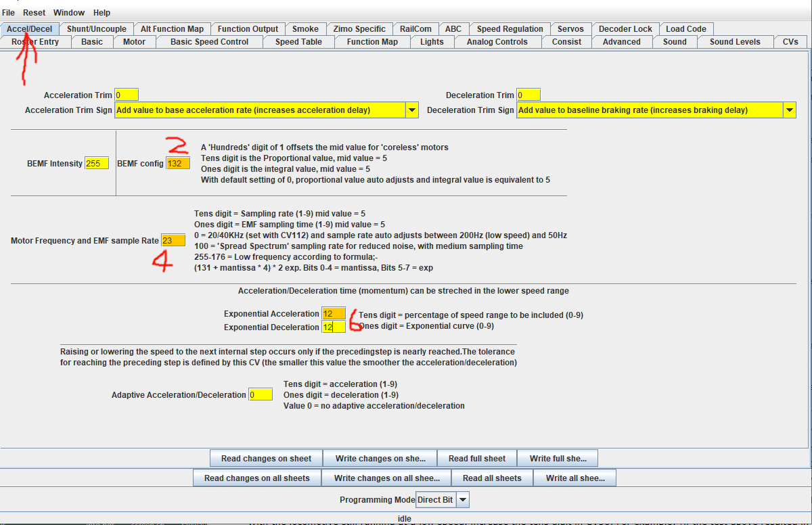Select the Function Map tab
Viewport: 812px width, 525px height.
coord(372,42)
